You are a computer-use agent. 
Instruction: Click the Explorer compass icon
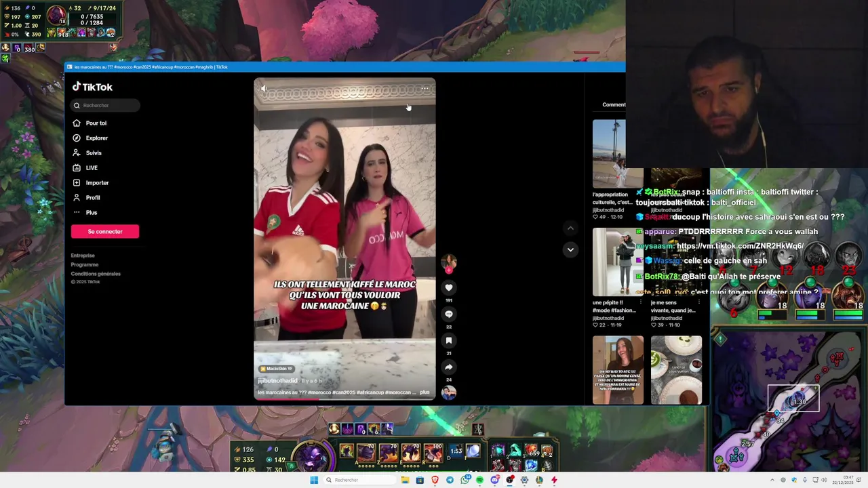click(77, 138)
